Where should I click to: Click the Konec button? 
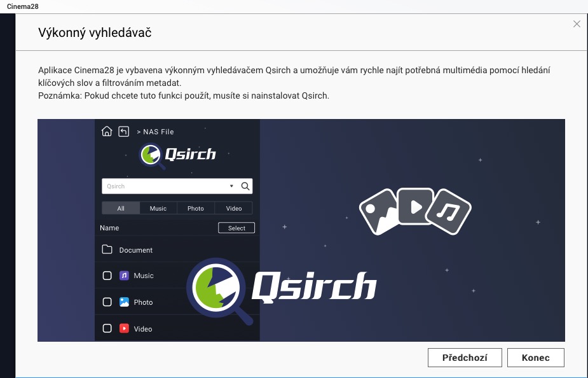tap(535, 358)
